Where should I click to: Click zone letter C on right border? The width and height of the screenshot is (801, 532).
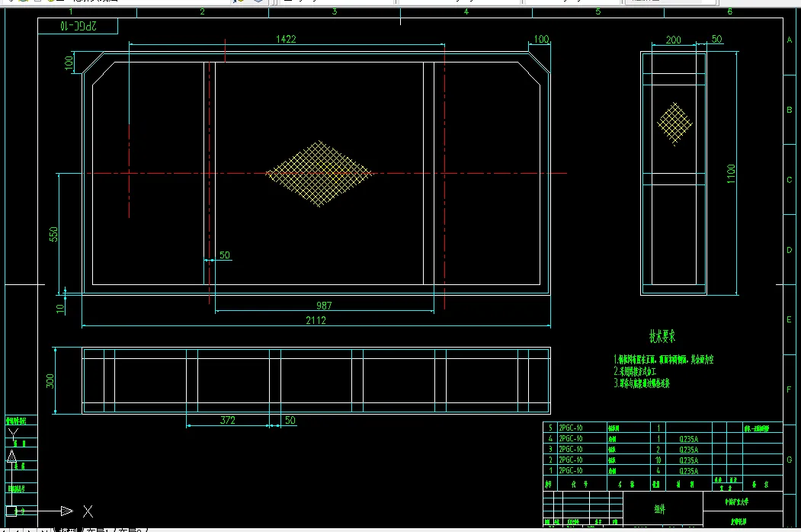(790, 180)
